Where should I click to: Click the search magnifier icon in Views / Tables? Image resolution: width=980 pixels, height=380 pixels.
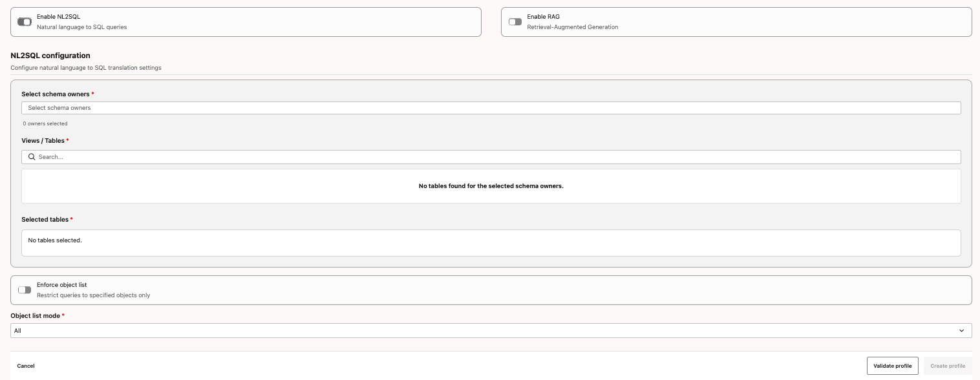[x=32, y=157]
